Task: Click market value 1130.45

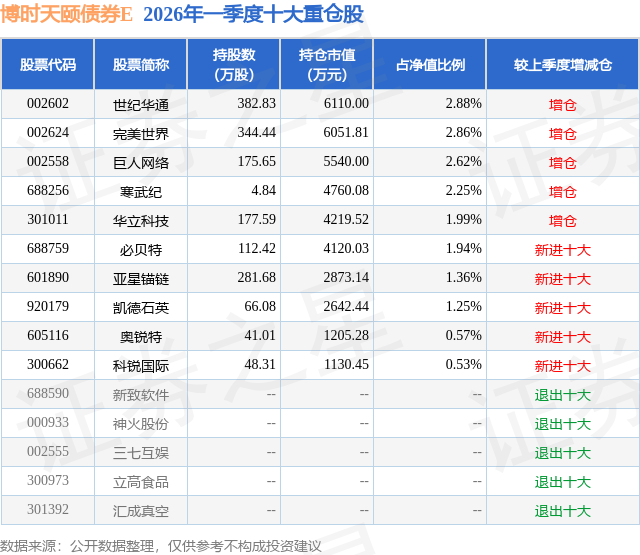Action: (346, 364)
